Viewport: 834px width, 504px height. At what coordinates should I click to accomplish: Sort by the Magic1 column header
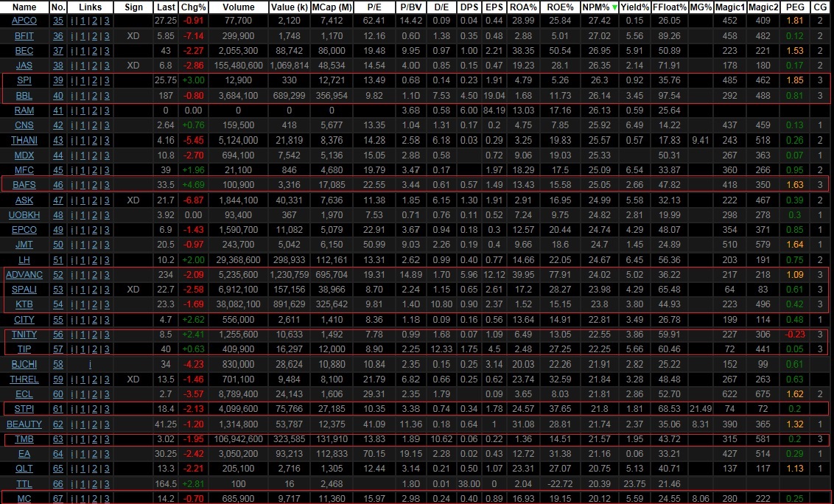(729, 7)
